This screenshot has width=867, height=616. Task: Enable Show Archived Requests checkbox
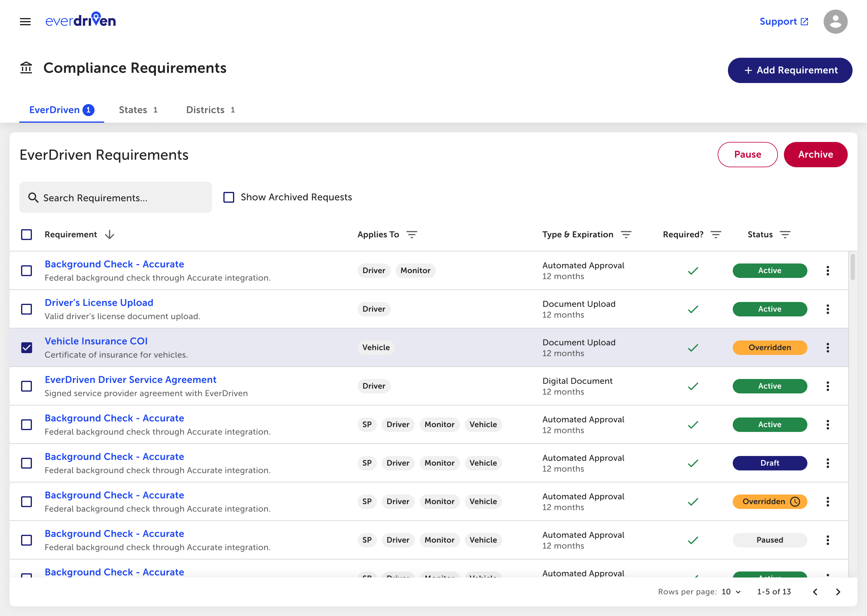point(228,197)
